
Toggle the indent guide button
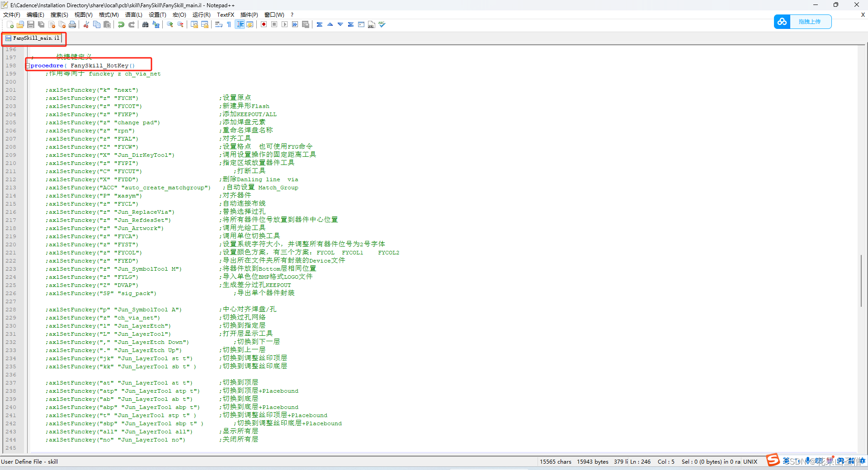click(240, 24)
